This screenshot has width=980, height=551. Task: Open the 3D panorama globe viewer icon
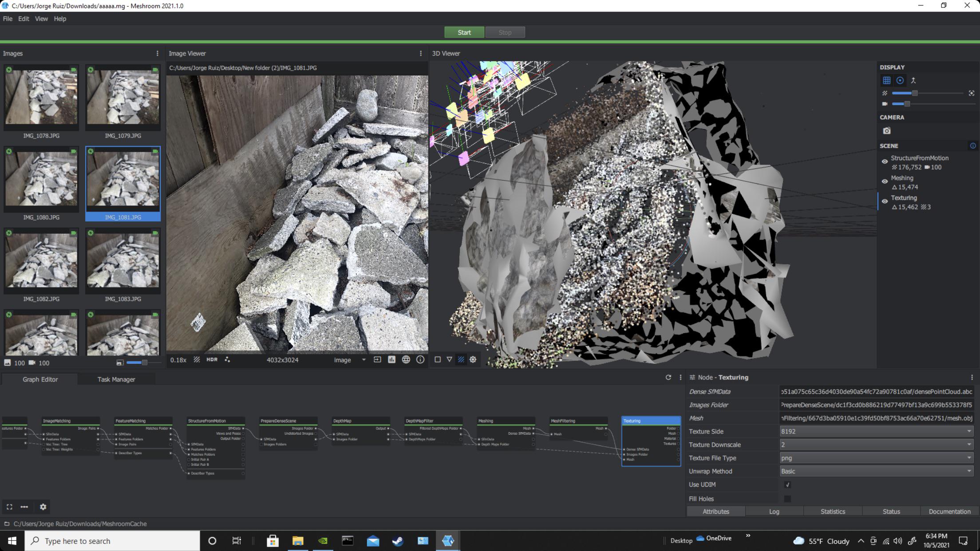coord(406,360)
